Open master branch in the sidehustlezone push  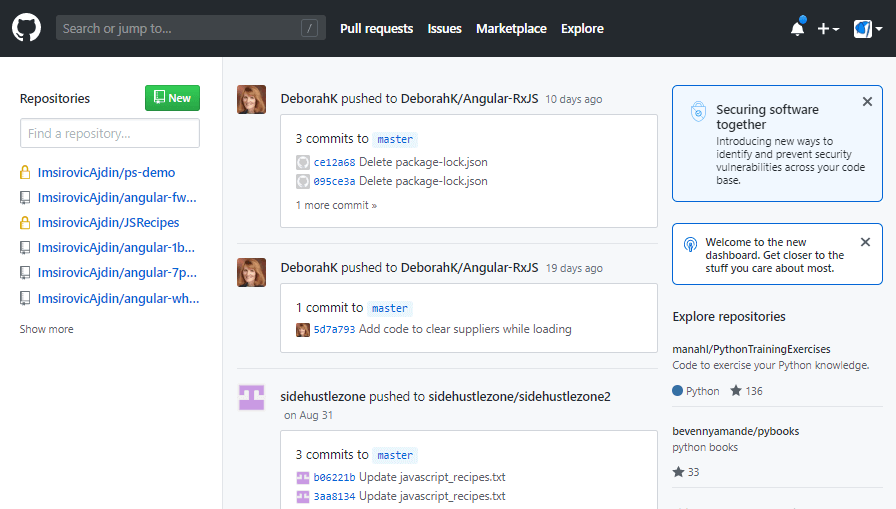point(395,455)
